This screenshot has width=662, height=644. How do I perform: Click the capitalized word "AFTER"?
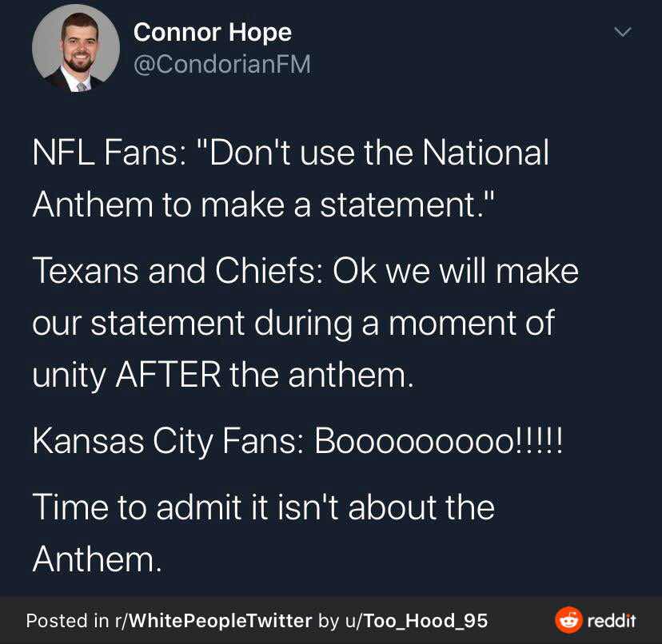coord(168,374)
